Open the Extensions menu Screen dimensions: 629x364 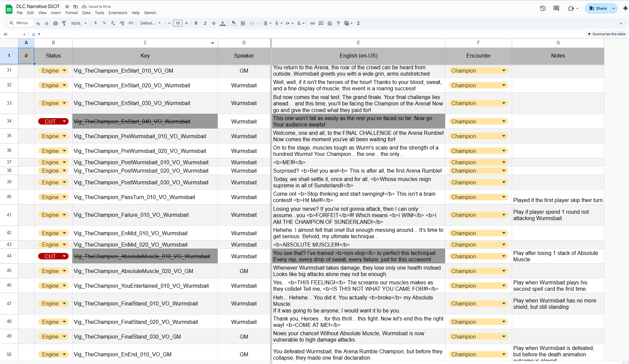(118, 13)
